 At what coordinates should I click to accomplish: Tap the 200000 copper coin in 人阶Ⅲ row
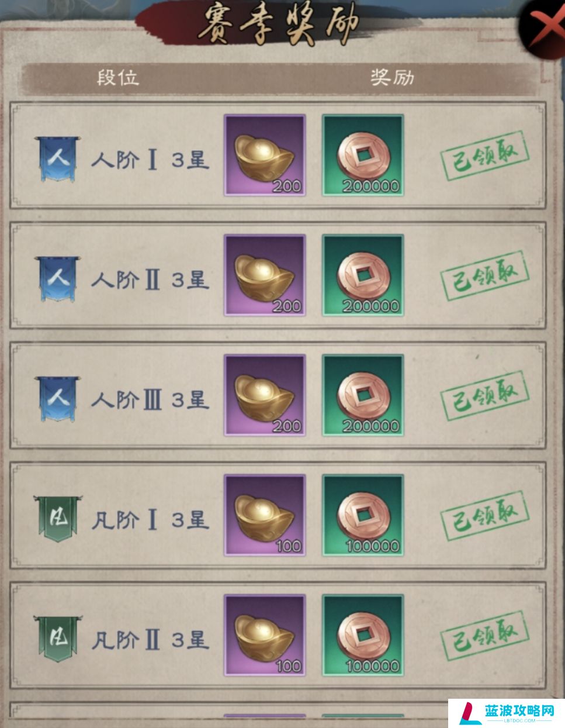point(363,395)
